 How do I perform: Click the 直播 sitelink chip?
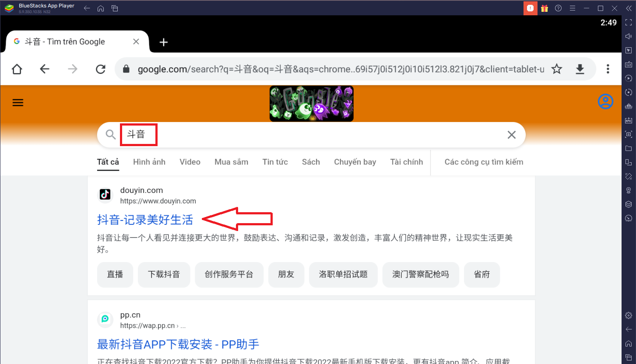pyautogui.click(x=115, y=275)
